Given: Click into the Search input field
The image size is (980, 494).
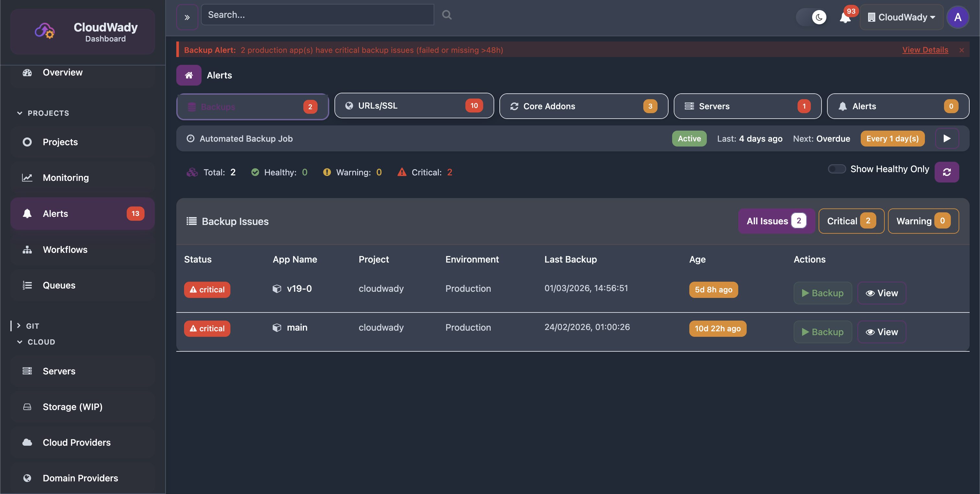Looking at the screenshot, I should (317, 15).
